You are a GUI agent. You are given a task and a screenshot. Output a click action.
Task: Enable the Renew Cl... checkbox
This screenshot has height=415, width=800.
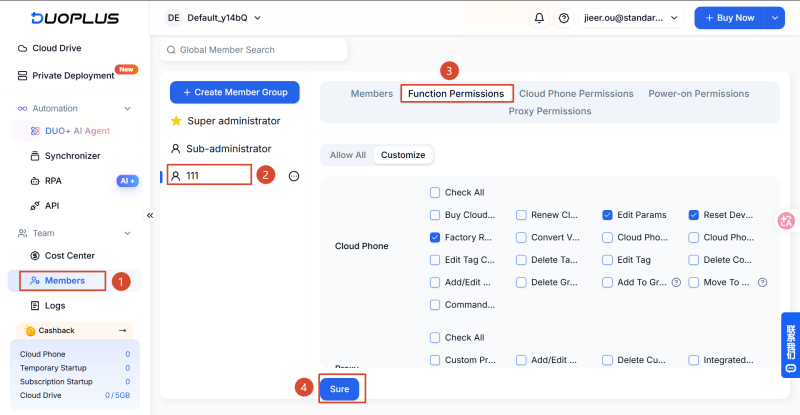tap(521, 215)
